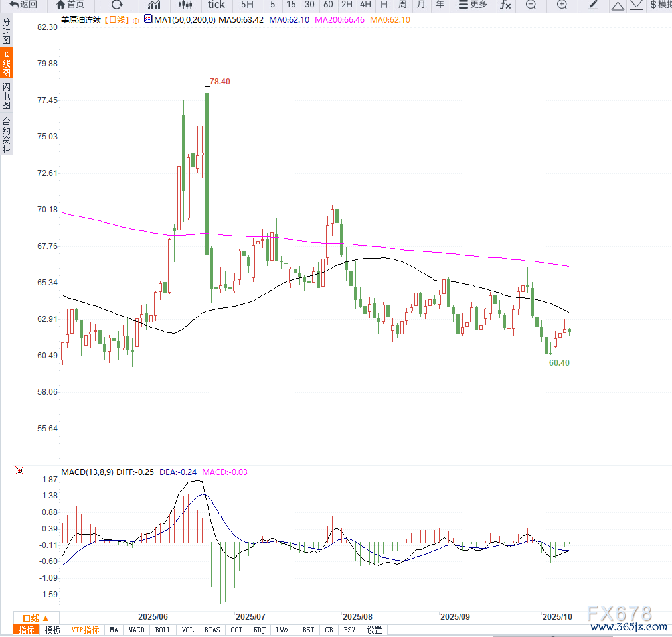Open the 分时图 side tab
Viewport: 672px width, 637px height.
coord(6,31)
